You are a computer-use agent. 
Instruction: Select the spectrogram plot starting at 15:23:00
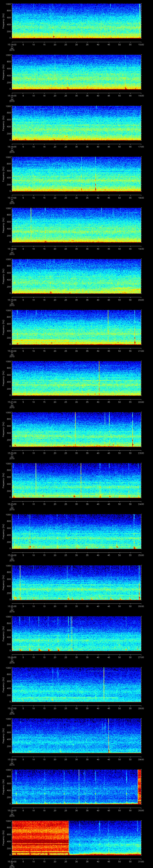click(x=76, y=481)
